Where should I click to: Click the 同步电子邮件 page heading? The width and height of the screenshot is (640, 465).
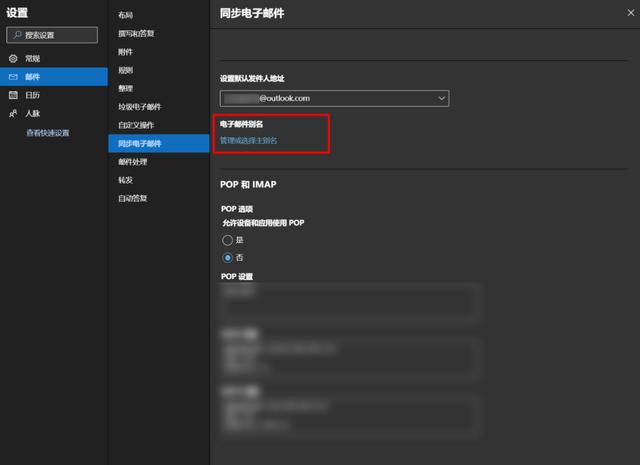coord(252,13)
